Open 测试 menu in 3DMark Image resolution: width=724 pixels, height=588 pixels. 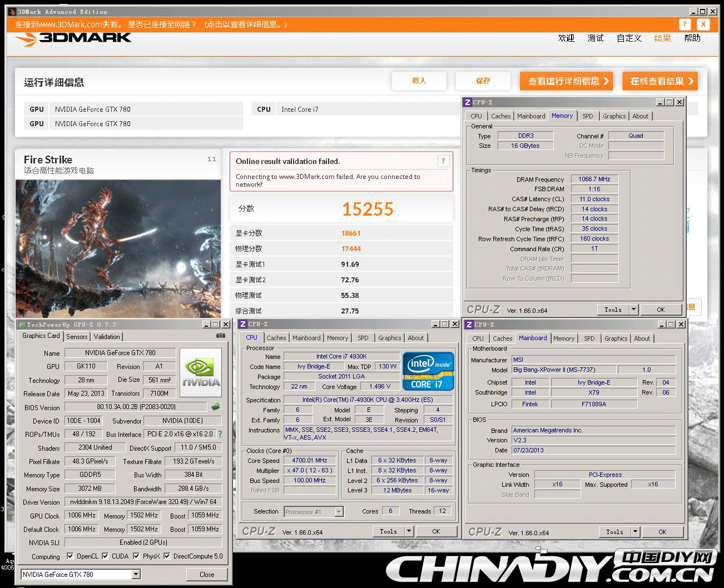coord(596,38)
